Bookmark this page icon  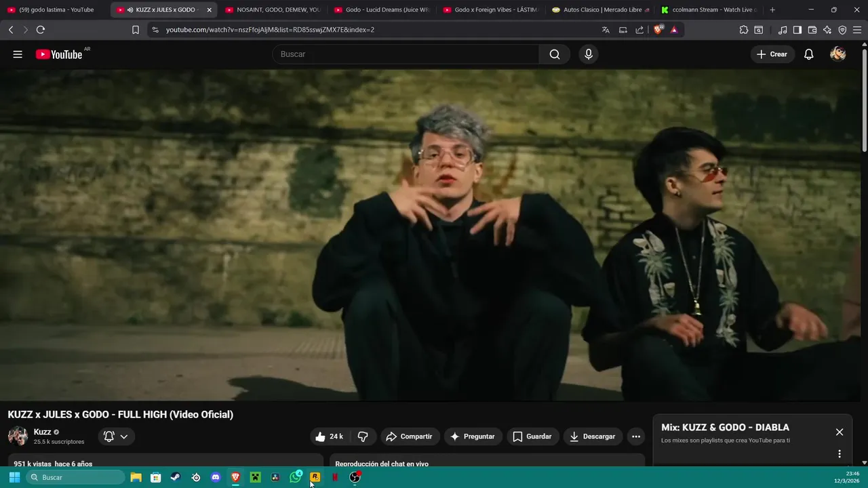136,30
